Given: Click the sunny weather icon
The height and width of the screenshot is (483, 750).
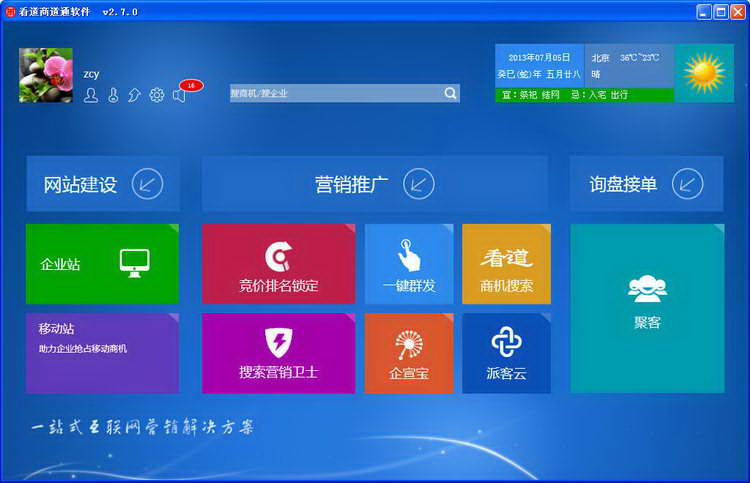Looking at the screenshot, I should tap(704, 73).
